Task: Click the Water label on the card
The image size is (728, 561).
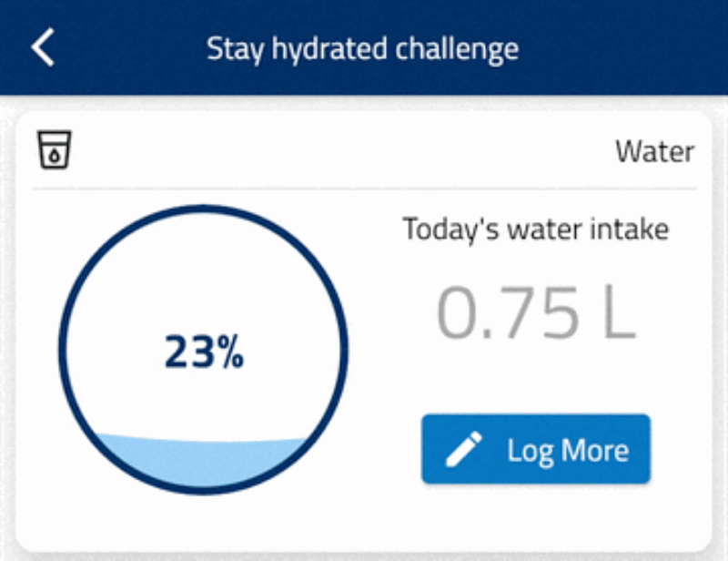Action: pyautogui.click(x=654, y=151)
